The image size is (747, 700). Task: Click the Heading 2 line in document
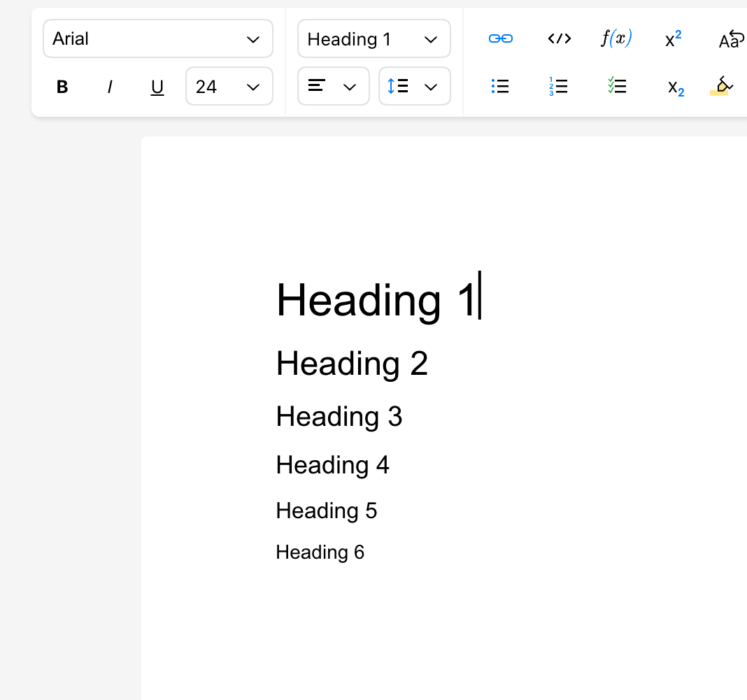[352, 364]
